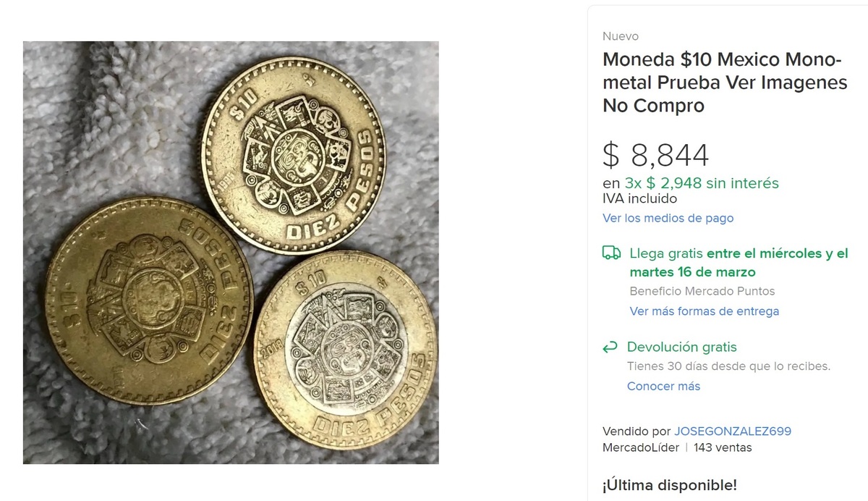
Task: Open the Ver los medios de pago link
Action: coord(668,218)
